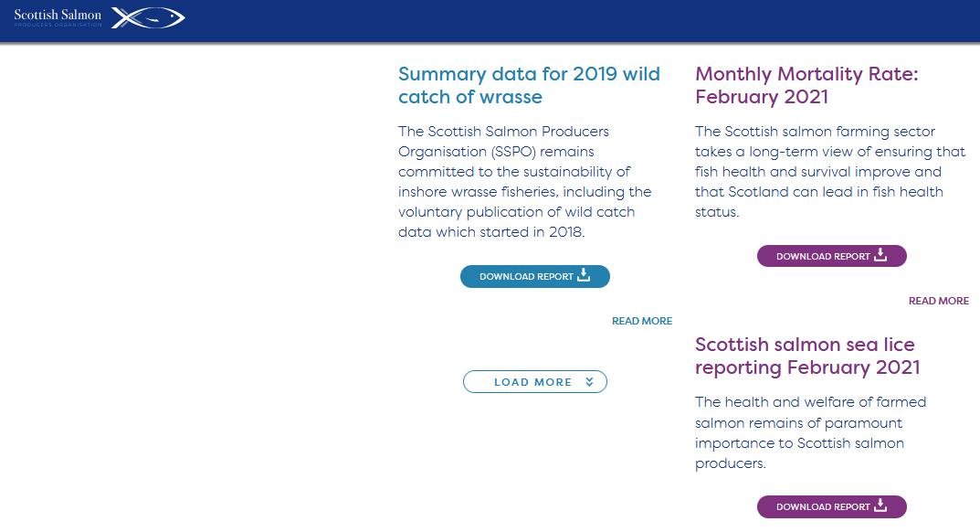
Task: Open 'Scottish salmon sea lice reporting February 2021'
Action: click(x=806, y=356)
